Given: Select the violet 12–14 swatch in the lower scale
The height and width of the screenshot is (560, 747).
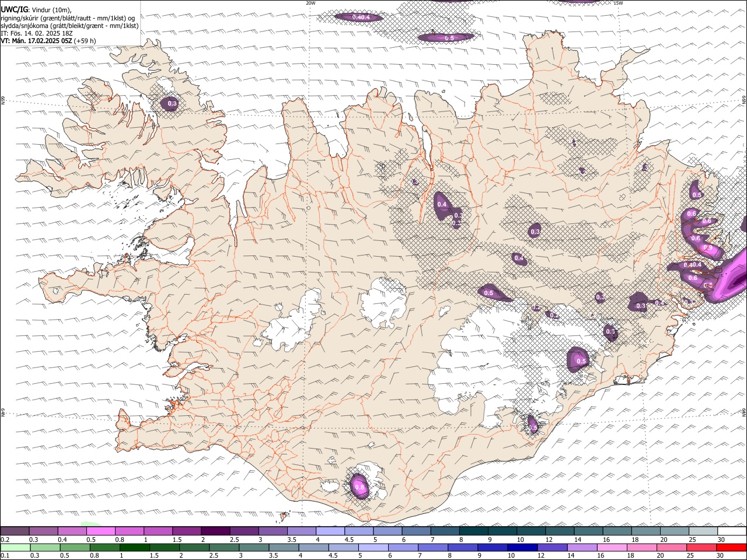Looking at the screenshot, I should click(x=551, y=547).
